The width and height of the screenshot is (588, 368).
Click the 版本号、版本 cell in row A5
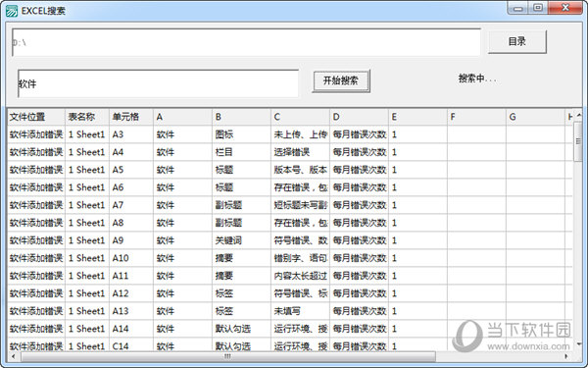click(x=301, y=170)
